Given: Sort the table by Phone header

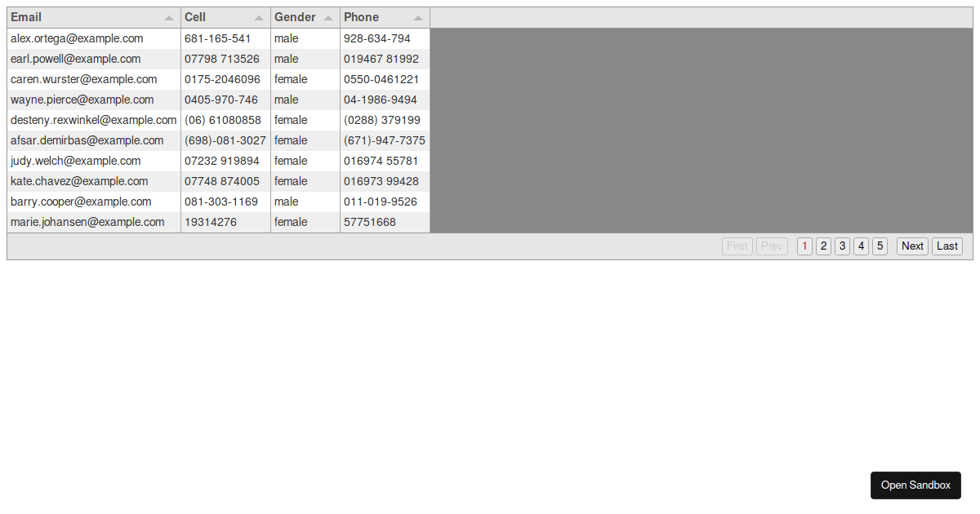Looking at the screenshot, I should 360,16.
